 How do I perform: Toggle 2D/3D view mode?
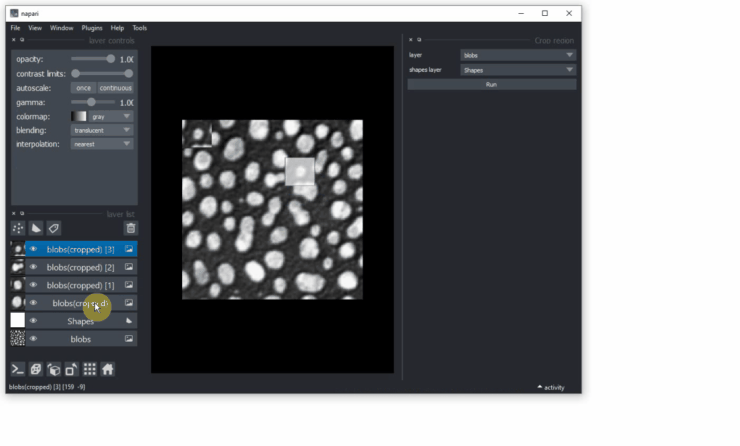click(35, 369)
